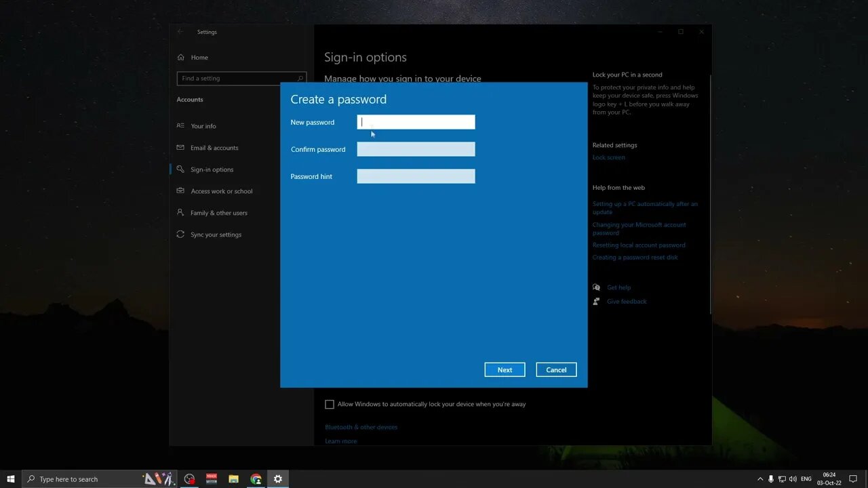Close the Settings window
Screen dimensions: 868x488
click(702, 32)
